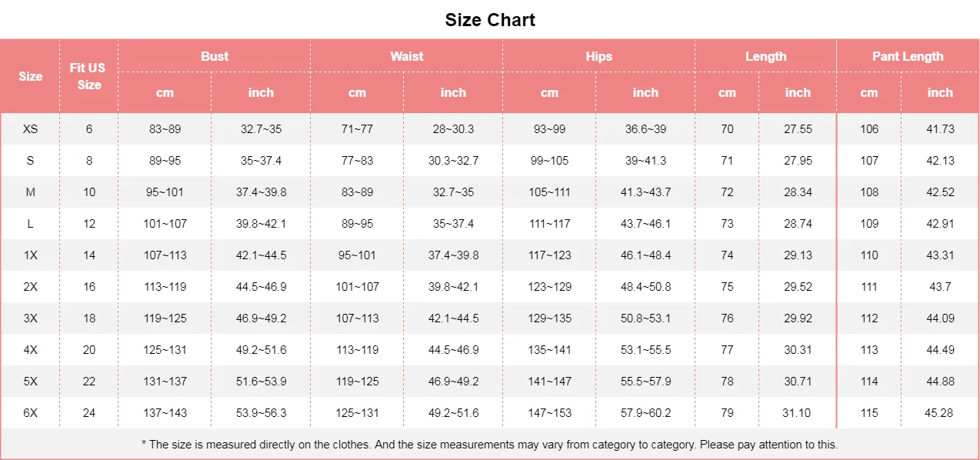Click US size 16 cell
The height and width of the screenshot is (460, 980).
tap(89, 287)
